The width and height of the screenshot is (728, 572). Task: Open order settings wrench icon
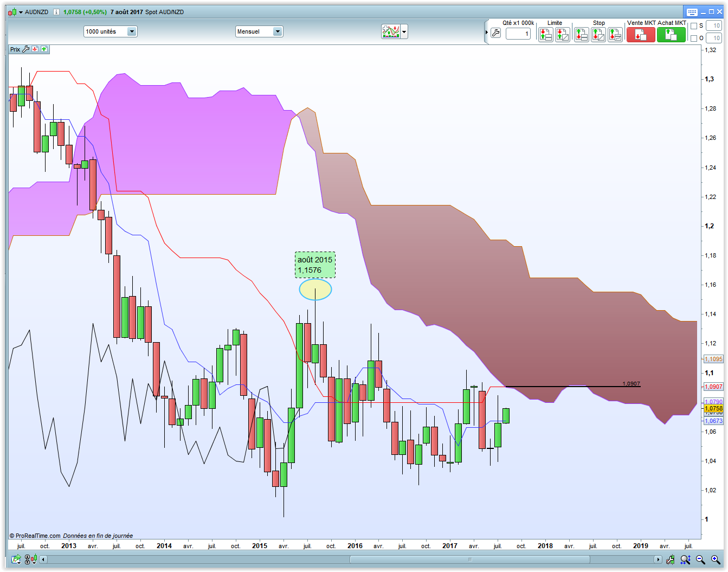495,33
